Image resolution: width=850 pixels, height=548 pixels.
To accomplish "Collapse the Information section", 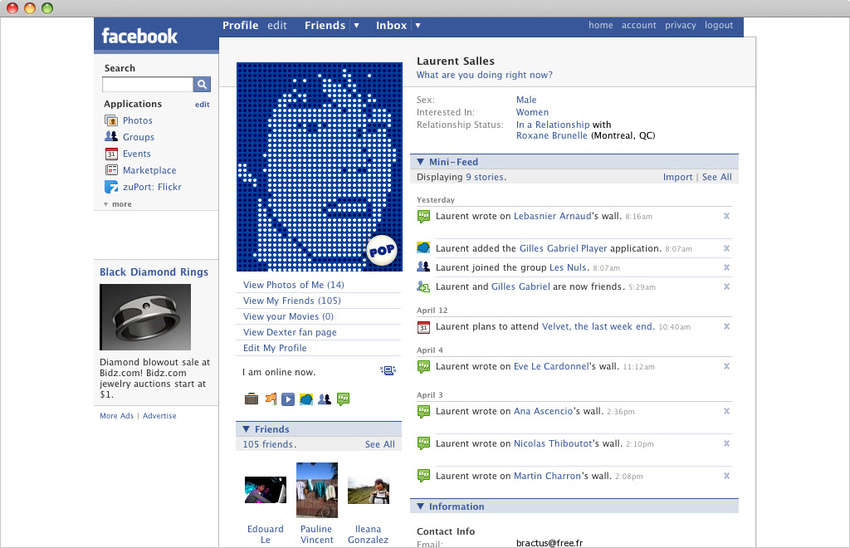I will click(420, 506).
